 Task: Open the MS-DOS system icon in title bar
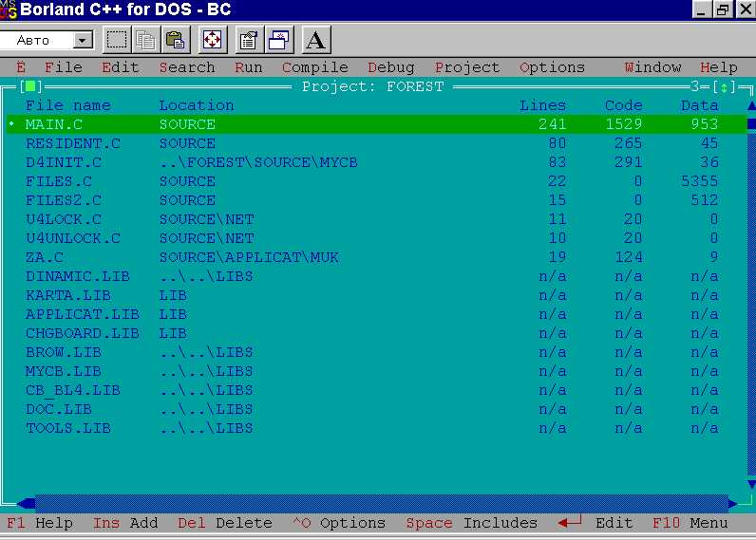[9, 9]
